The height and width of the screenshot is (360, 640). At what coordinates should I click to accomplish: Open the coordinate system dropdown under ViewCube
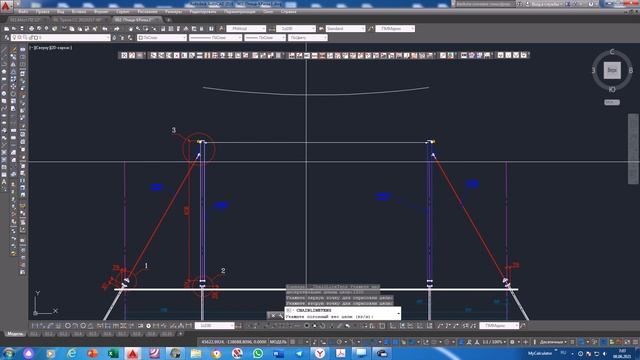pos(612,102)
